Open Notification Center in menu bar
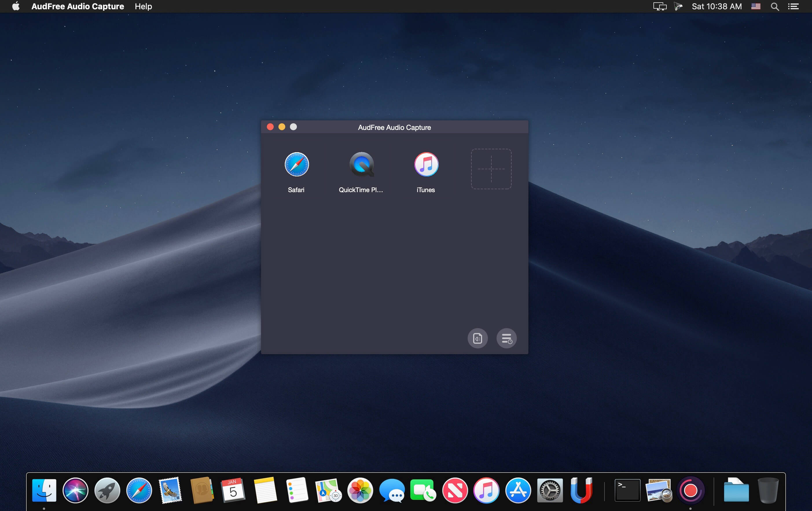Viewport: 812px width, 511px height. [793, 6]
